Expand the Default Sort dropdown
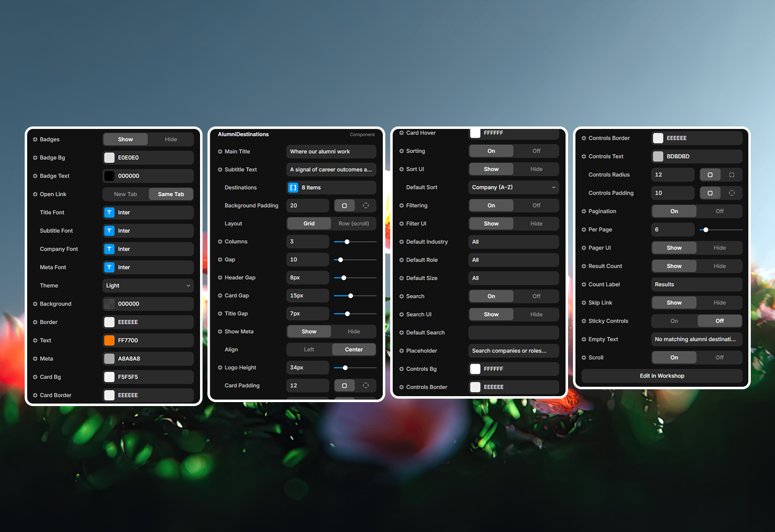This screenshot has height=532, width=775. [x=513, y=187]
